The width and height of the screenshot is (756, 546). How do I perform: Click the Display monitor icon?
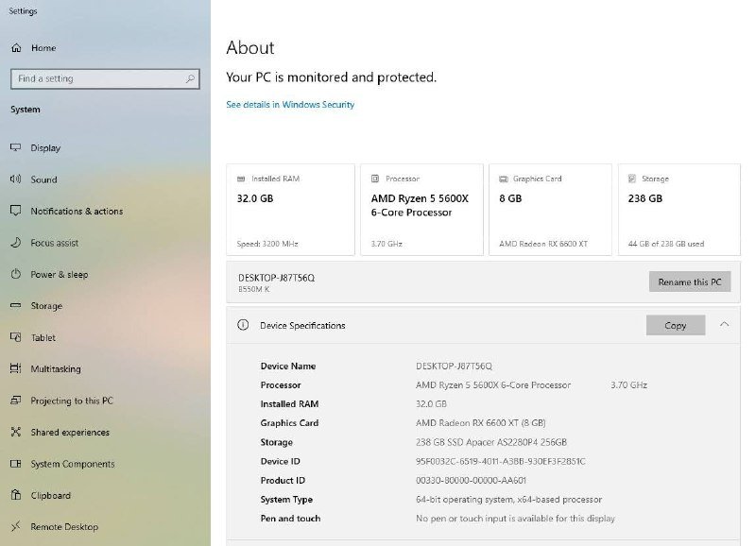pyautogui.click(x=16, y=148)
